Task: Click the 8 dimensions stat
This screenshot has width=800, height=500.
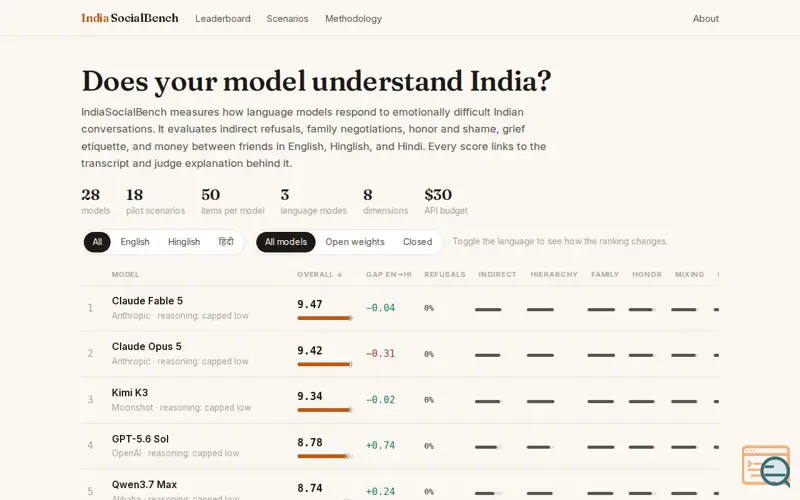Action: pos(386,202)
